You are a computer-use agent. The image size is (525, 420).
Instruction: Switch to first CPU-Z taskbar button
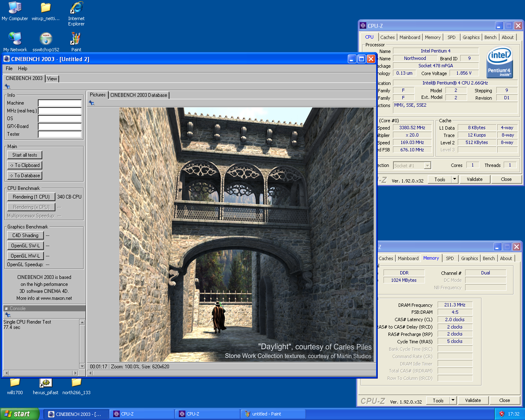[x=142, y=414]
